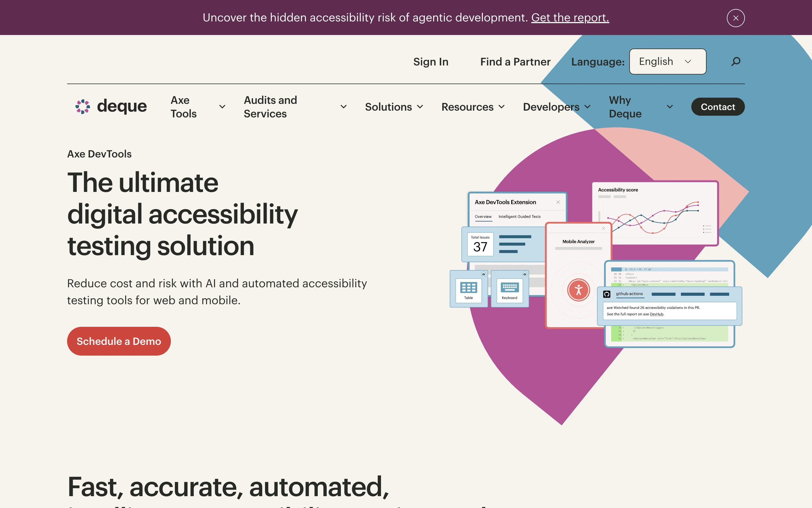
Task: Click the Language: label
Action: pos(598,62)
